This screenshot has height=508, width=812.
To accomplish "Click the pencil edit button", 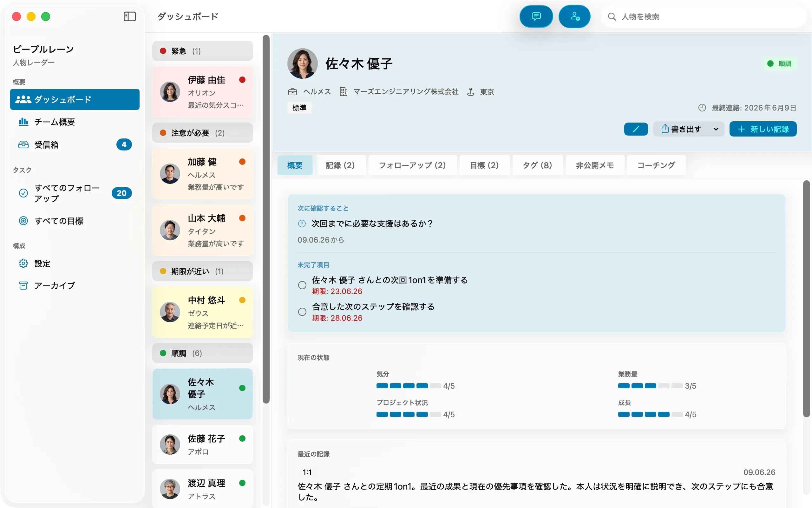I will (x=636, y=129).
